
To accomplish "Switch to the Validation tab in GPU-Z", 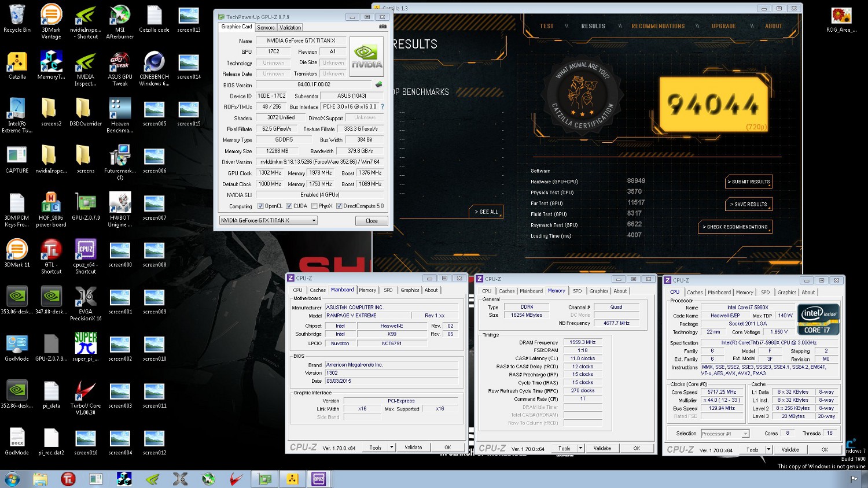I will click(290, 27).
